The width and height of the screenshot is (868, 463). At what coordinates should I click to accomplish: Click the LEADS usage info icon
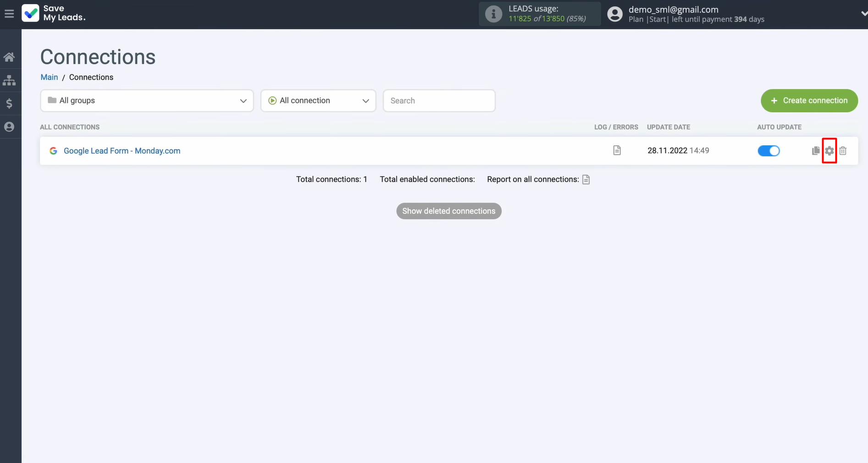click(493, 14)
